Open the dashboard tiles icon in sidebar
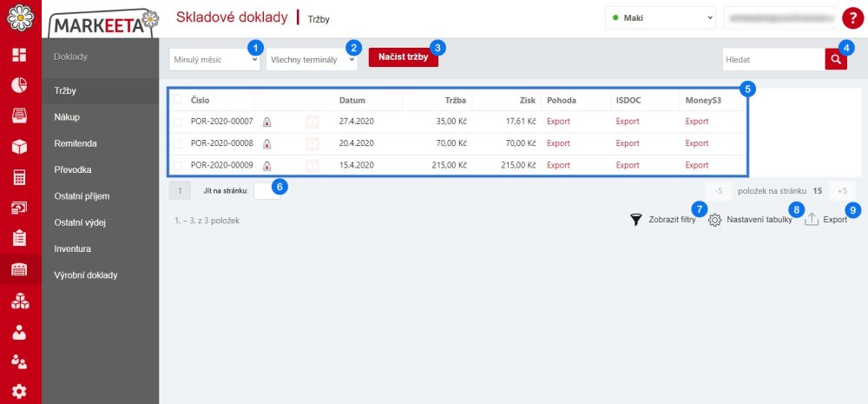This screenshot has width=868, height=404. (x=19, y=55)
